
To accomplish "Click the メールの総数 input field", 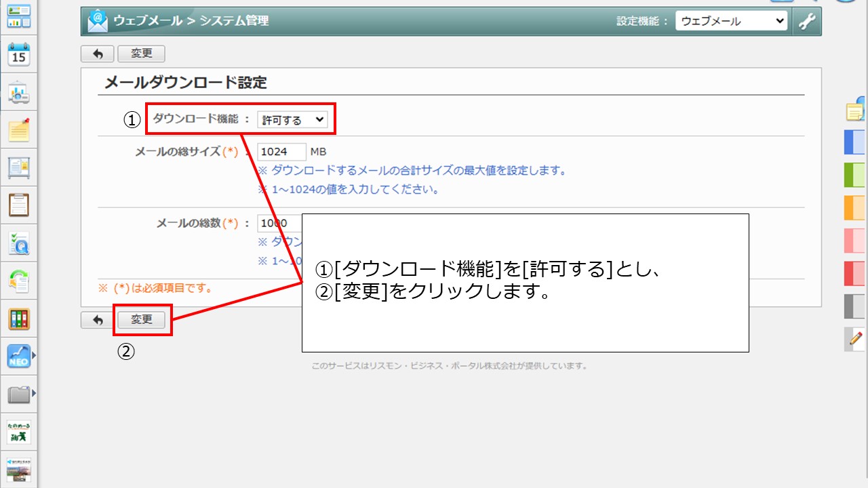I will pos(278,223).
